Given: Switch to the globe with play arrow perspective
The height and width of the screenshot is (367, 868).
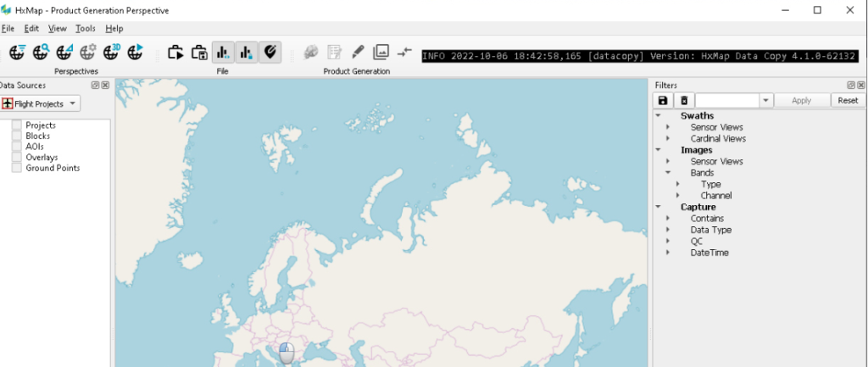Looking at the screenshot, I should point(135,53).
